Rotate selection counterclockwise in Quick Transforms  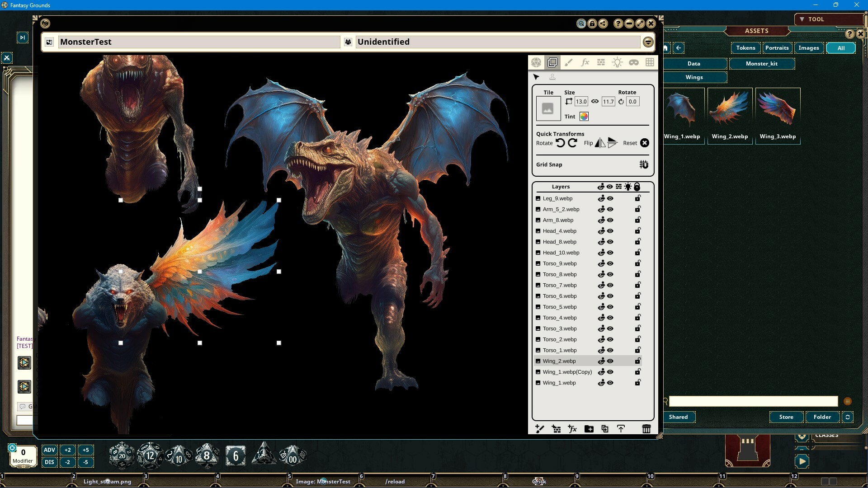[x=561, y=143]
